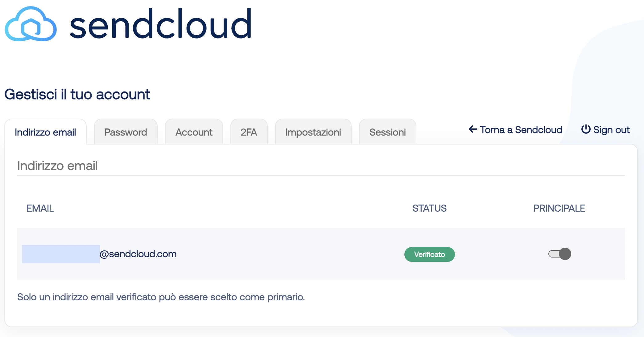This screenshot has height=337, width=644.
Task: Click the back arrow icon before Torna a Sendcloud
Action: (x=473, y=129)
